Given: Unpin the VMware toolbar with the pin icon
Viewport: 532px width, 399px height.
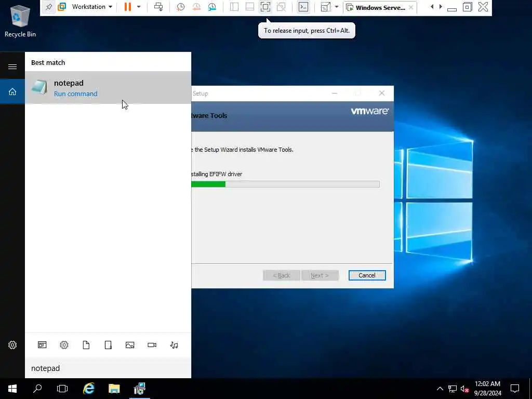Looking at the screenshot, I should [x=48, y=7].
